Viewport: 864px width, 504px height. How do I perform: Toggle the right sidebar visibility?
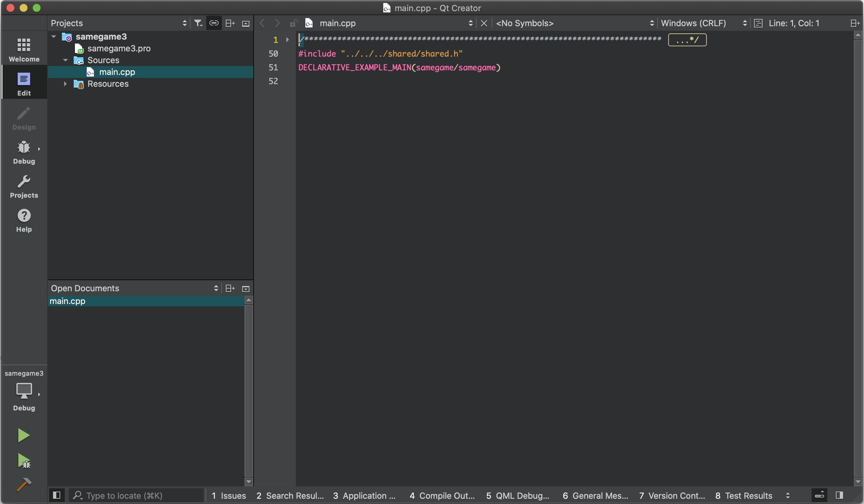pyautogui.click(x=839, y=495)
